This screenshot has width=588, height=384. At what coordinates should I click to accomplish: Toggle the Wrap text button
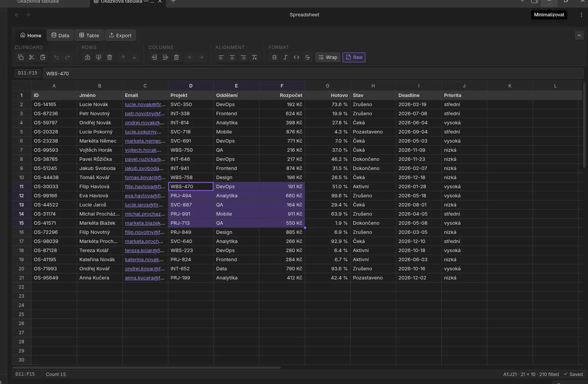point(328,57)
